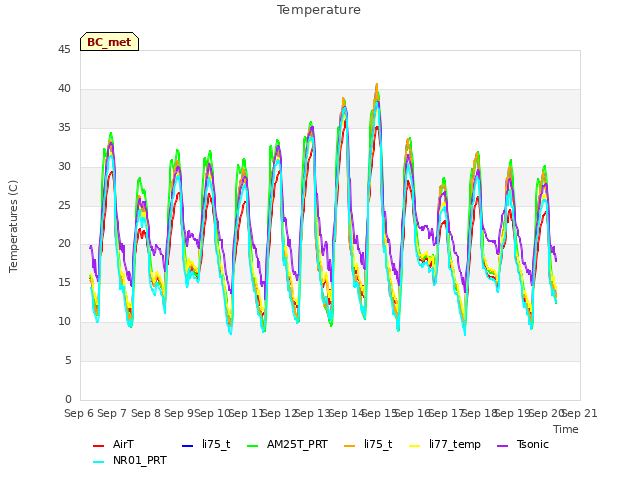Click the Sep 21 x-axis tick label
Screen dimensions: 640x480
(x=580, y=413)
